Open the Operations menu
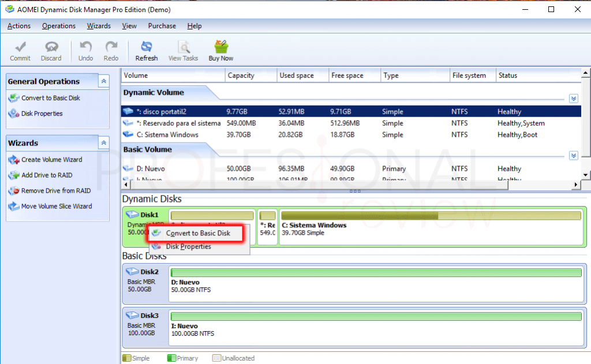The image size is (591, 364). 59,26
